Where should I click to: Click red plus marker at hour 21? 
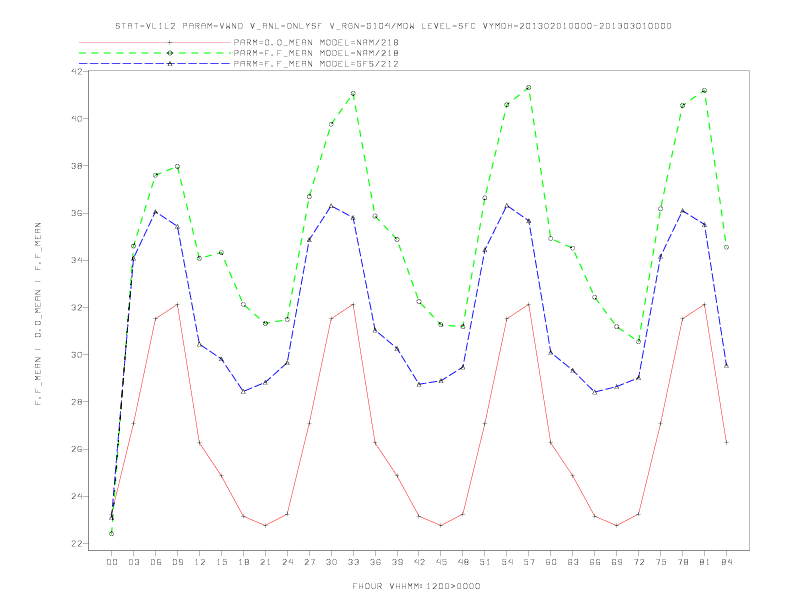click(x=265, y=526)
